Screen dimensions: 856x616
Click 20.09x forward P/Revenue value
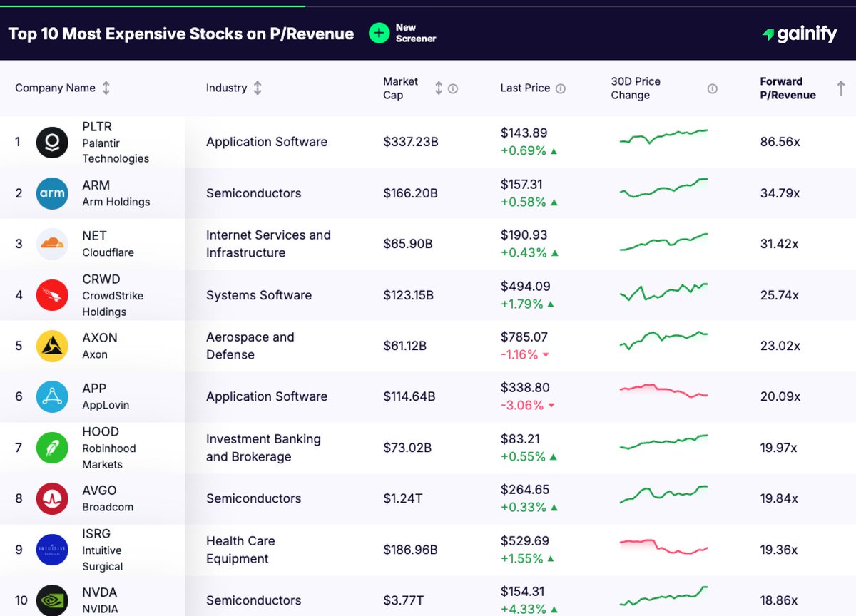[780, 396]
